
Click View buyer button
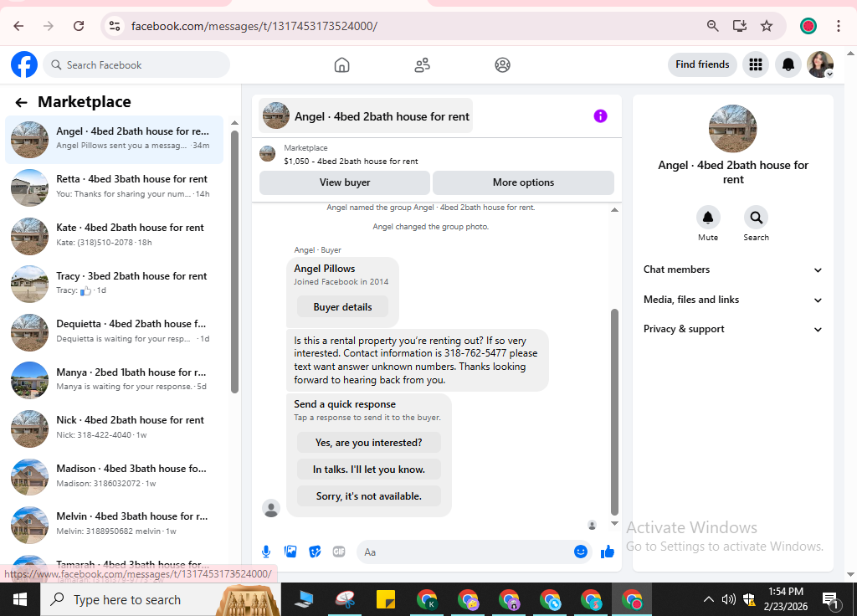pyautogui.click(x=344, y=182)
